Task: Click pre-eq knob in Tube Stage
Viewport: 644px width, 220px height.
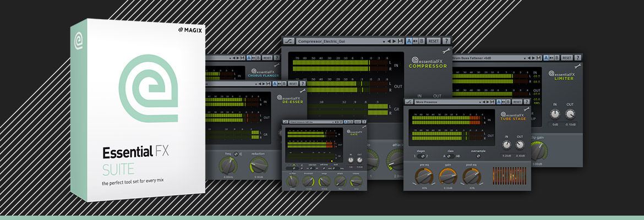Action: 424,176
